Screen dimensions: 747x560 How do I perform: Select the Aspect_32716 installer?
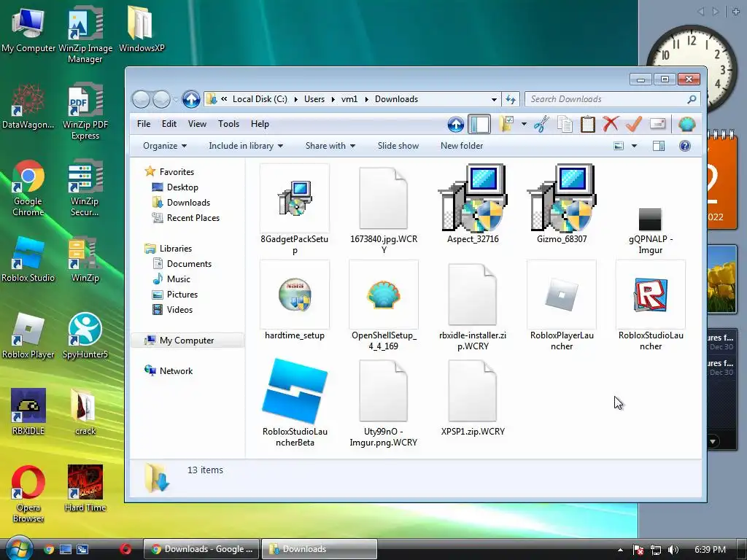click(x=473, y=204)
